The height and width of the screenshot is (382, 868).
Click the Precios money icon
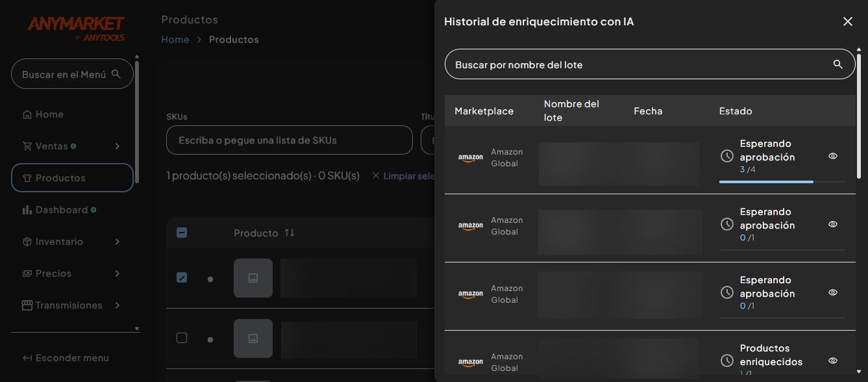tap(27, 274)
